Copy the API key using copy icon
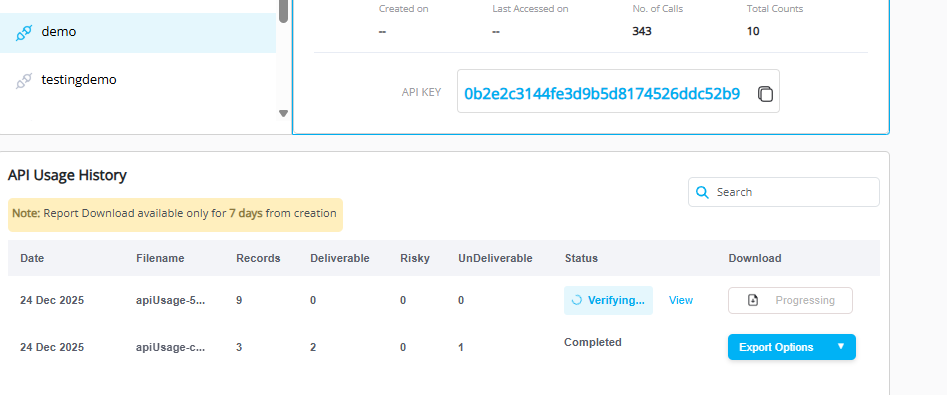 [765, 94]
